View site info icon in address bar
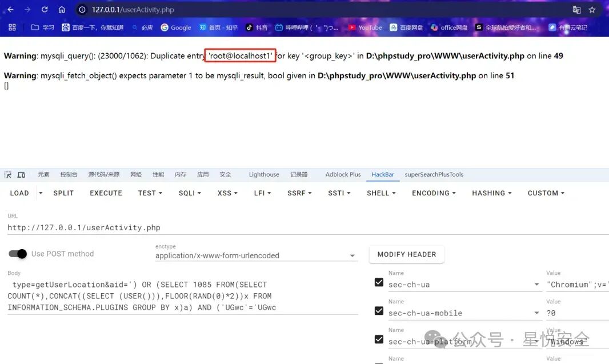Image resolution: width=609 pixels, height=364 pixels. (82, 10)
